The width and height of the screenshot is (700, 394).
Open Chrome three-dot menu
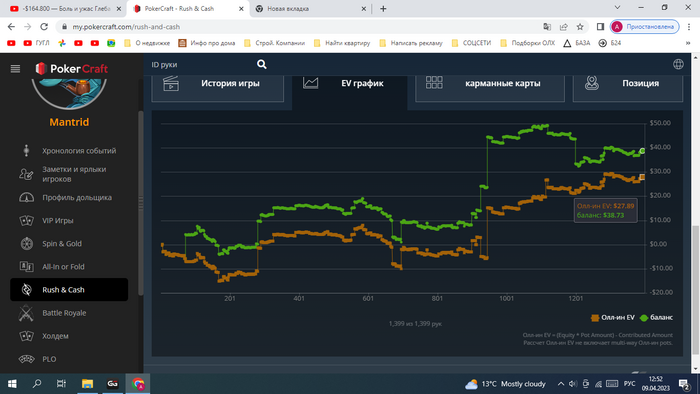tap(689, 27)
